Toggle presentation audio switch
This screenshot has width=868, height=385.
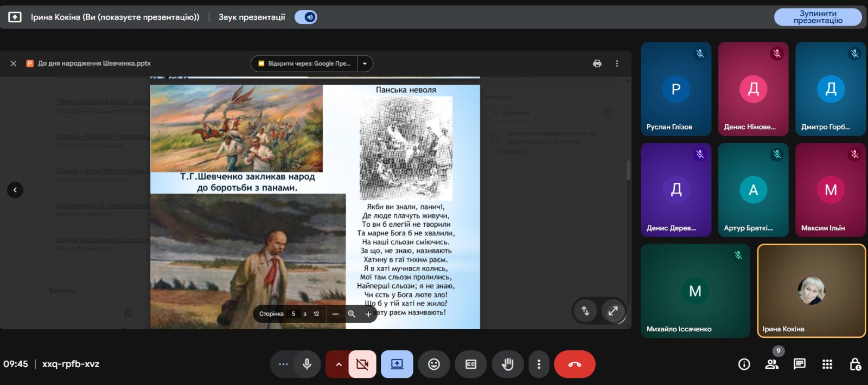coord(306,17)
